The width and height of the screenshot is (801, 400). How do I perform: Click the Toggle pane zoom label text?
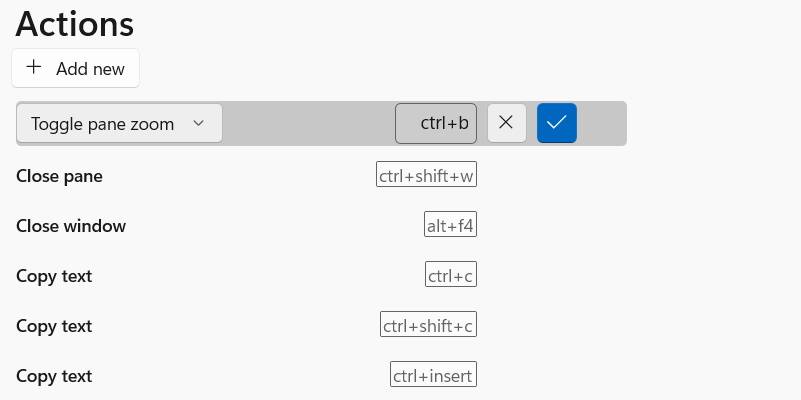(x=102, y=123)
